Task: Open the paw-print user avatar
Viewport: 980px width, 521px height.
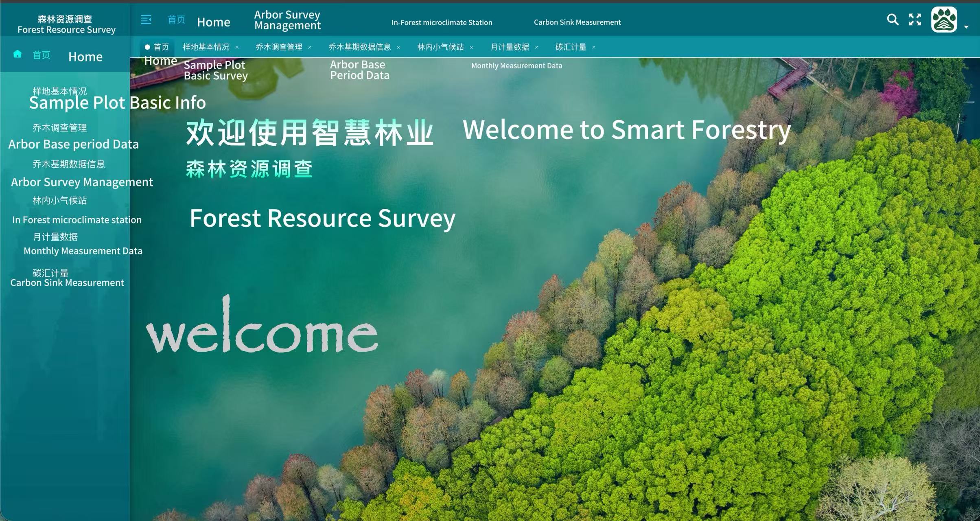Action: (944, 20)
